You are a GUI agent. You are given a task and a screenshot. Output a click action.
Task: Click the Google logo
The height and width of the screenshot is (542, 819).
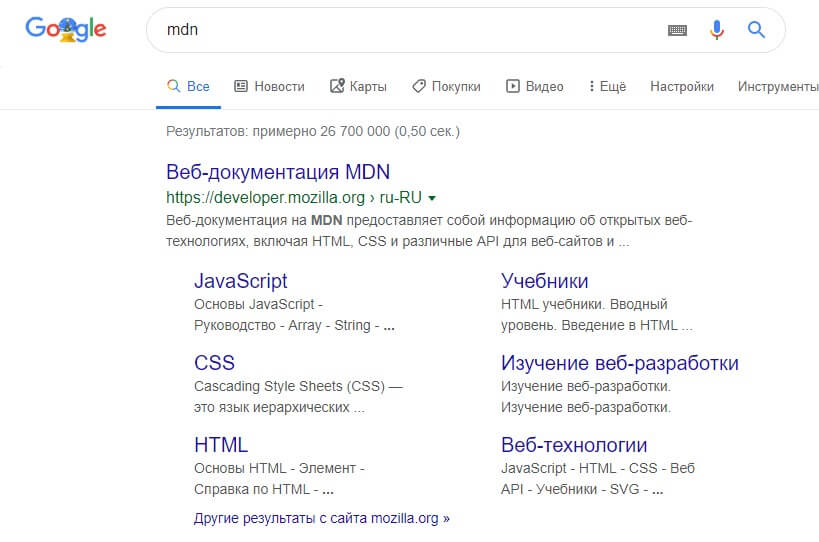[x=66, y=30]
